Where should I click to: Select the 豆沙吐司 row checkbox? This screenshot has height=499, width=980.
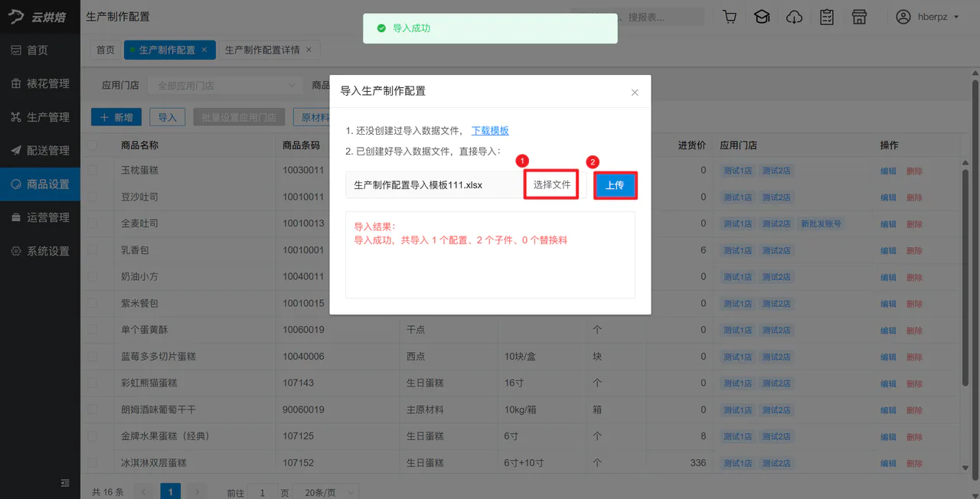(x=93, y=197)
